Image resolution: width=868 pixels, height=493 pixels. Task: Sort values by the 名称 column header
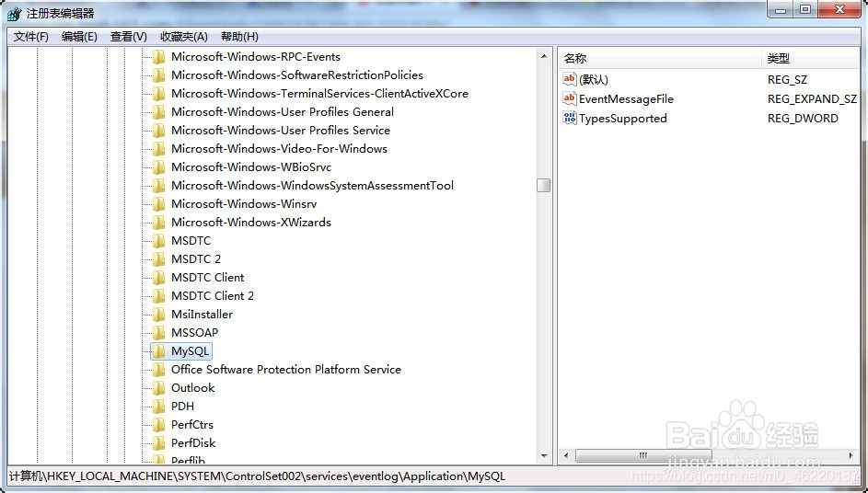[x=660, y=58]
